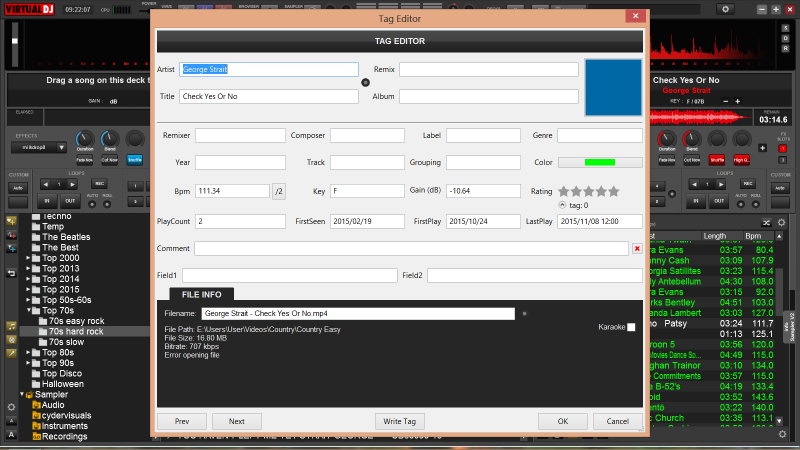Clear the comment with the red X icon

[637, 248]
